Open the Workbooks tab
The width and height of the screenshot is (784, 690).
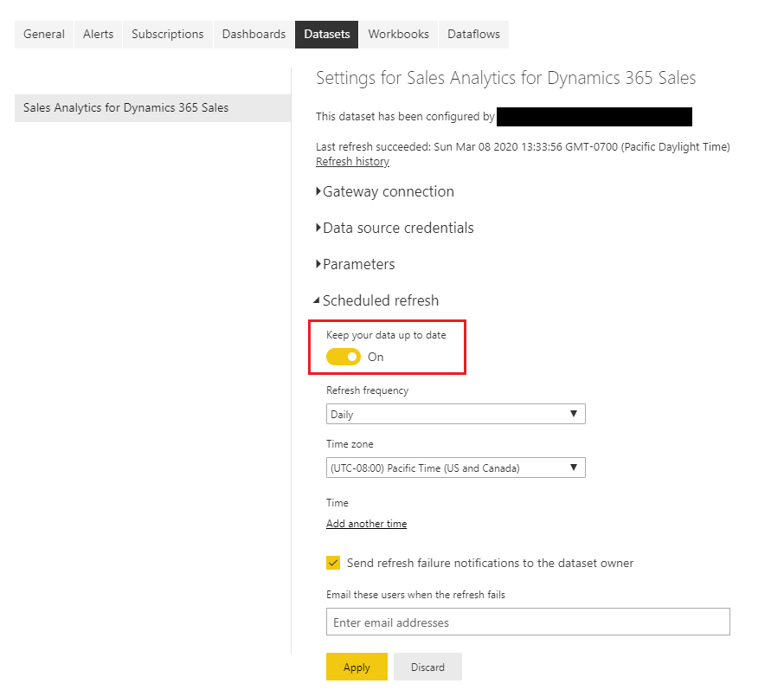point(399,35)
